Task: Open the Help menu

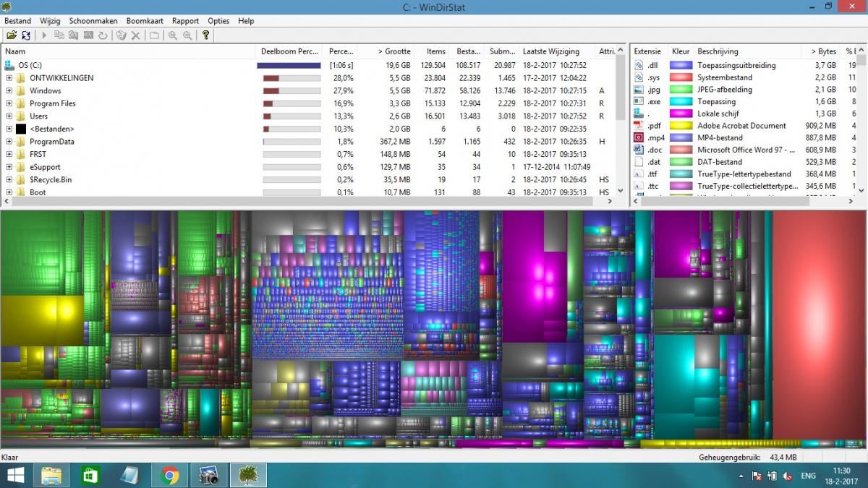Action: pyautogui.click(x=246, y=21)
